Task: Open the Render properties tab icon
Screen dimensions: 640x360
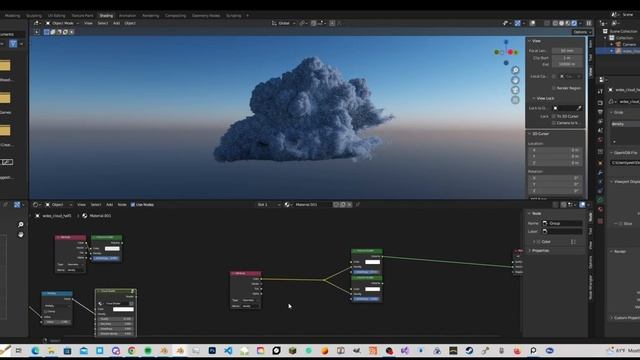Action: (x=600, y=103)
